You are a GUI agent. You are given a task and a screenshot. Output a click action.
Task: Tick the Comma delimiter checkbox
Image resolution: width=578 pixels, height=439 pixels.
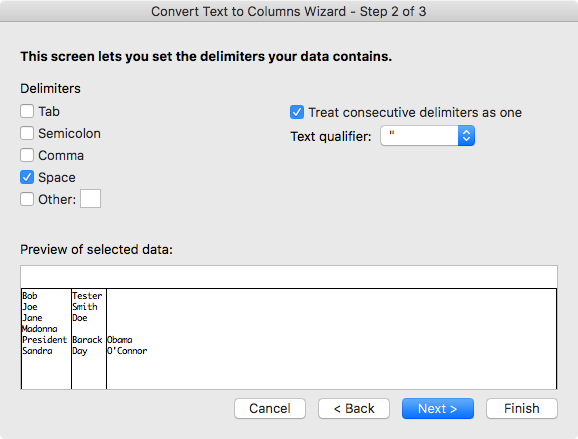coord(27,155)
